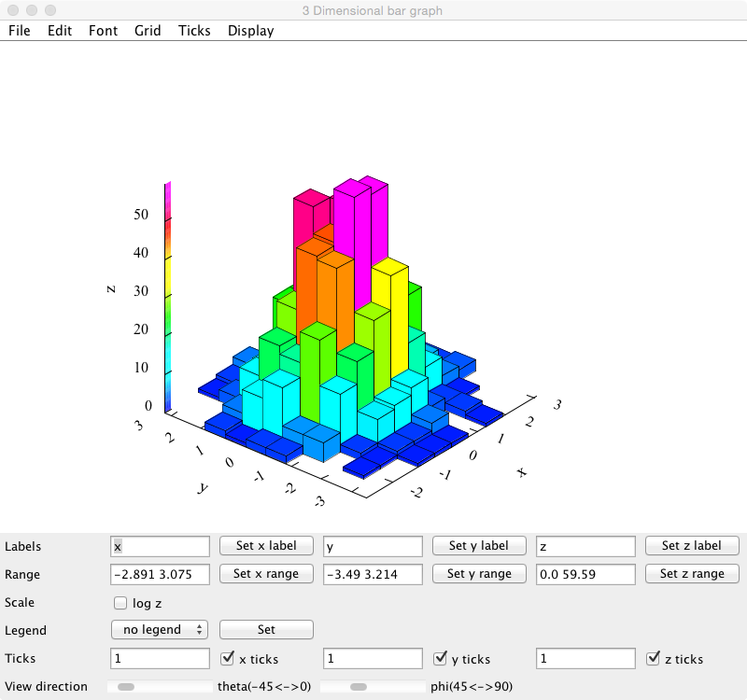Apply the y range with Set y range
This screenshot has width=747, height=700.
point(479,574)
